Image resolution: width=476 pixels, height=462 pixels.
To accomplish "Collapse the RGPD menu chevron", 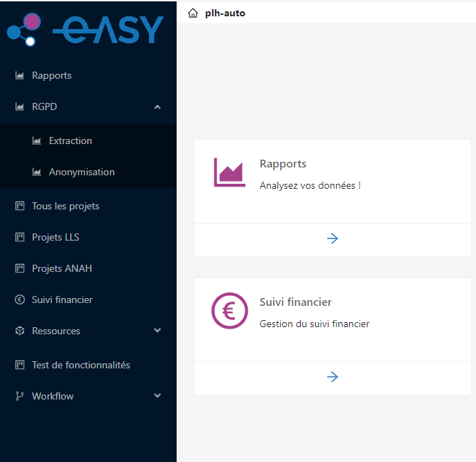I will [x=157, y=107].
